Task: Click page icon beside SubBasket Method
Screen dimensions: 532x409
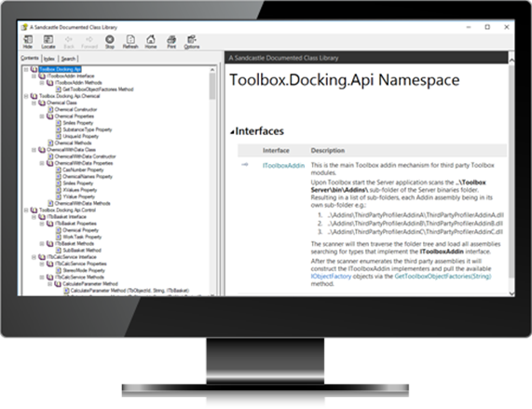Action: click(x=59, y=251)
